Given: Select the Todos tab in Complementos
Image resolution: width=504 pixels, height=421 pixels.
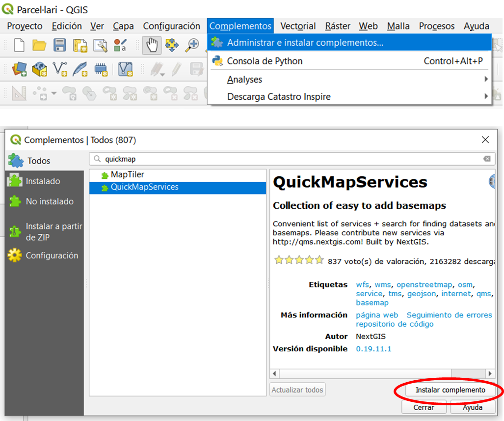Looking at the screenshot, I should tap(44, 160).
